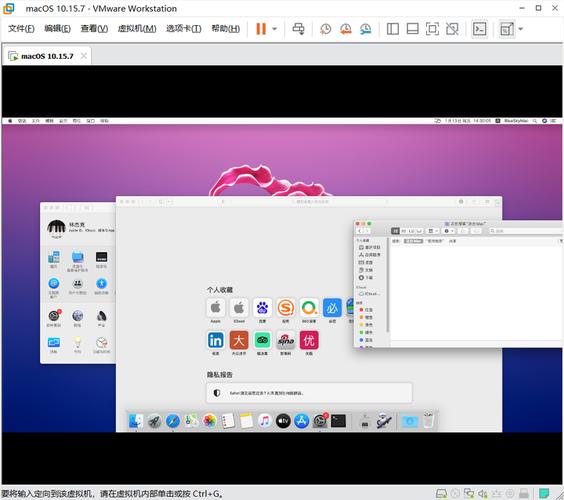Toggle Unity mode icon
The width and height of the screenshot is (564, 500).
point(452,29)
